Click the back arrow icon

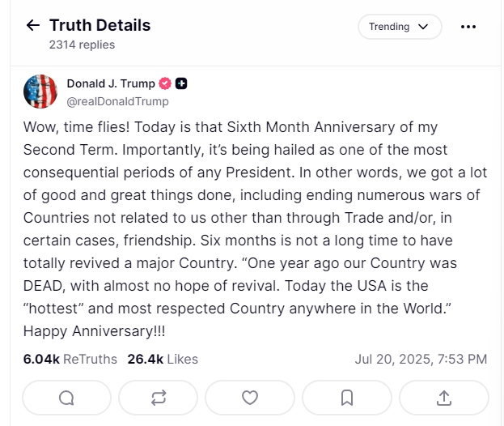[x=32, y=25]
